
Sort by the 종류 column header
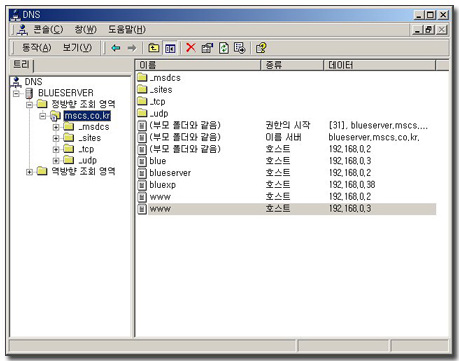click(x=292, y=65)
